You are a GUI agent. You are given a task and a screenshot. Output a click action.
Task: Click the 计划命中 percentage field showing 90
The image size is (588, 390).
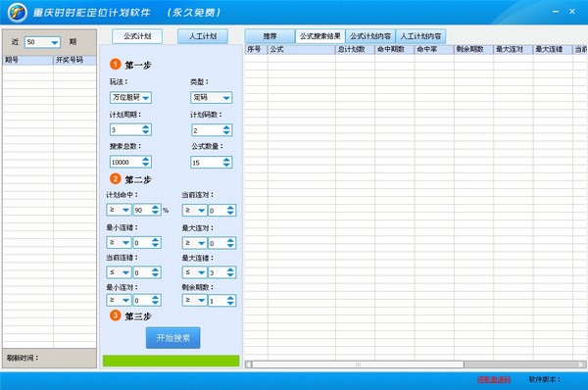142,210
